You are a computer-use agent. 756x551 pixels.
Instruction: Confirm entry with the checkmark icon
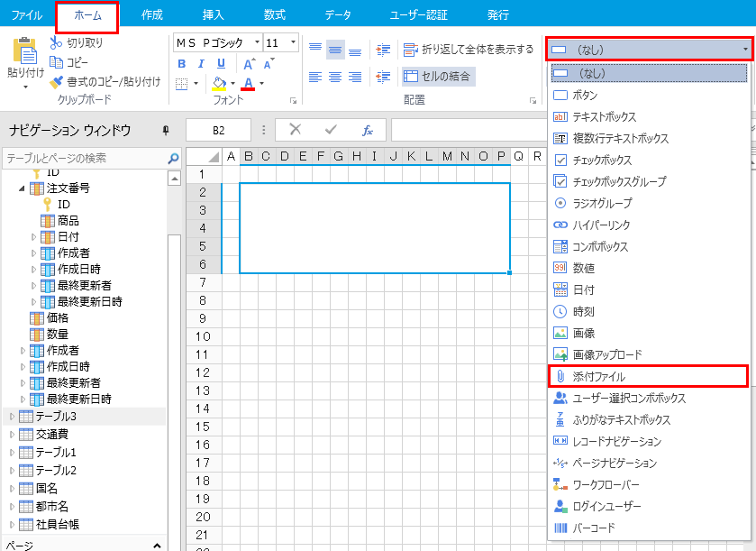[x=331, y=129]
